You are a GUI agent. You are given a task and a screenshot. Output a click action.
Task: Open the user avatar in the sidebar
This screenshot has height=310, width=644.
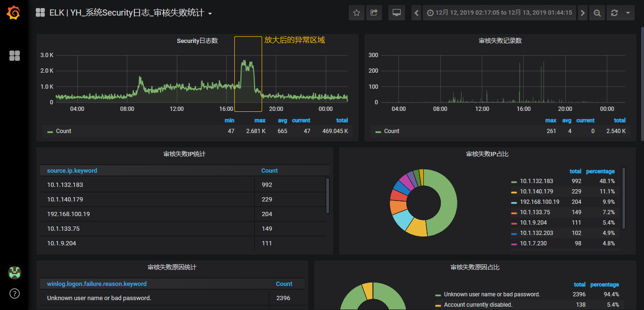pos(15,272)
